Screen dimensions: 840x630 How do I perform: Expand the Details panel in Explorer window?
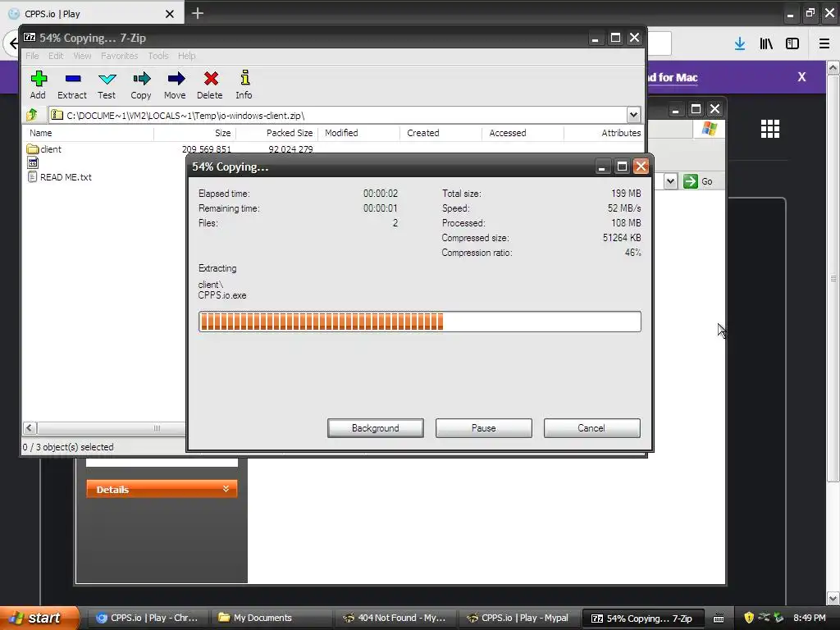162,489
